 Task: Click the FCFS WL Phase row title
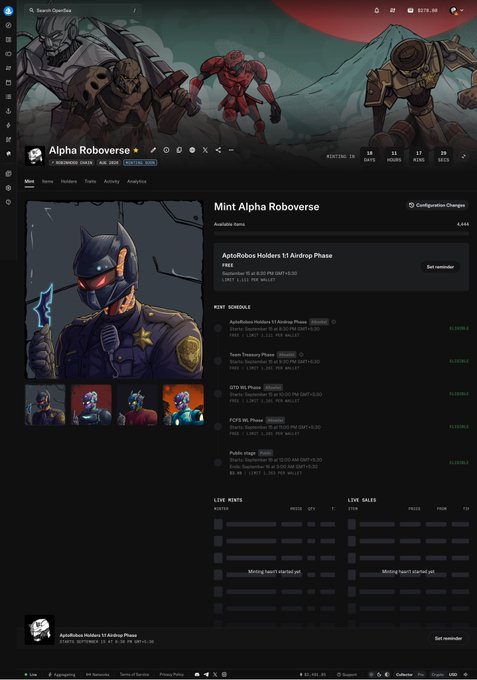click(246, 420)
